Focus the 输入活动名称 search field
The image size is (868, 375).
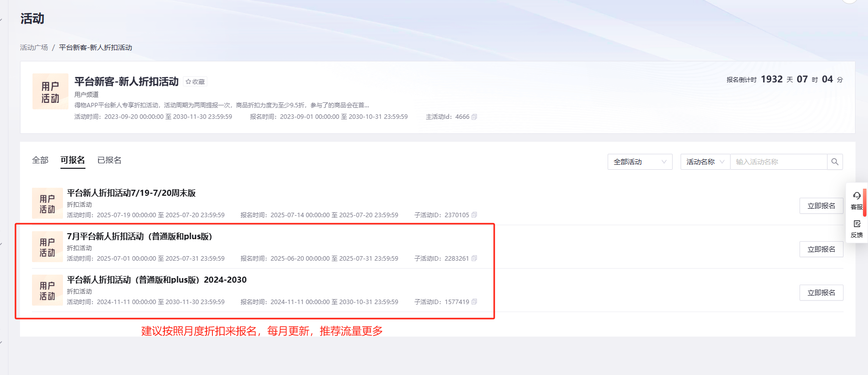(778, 162)
